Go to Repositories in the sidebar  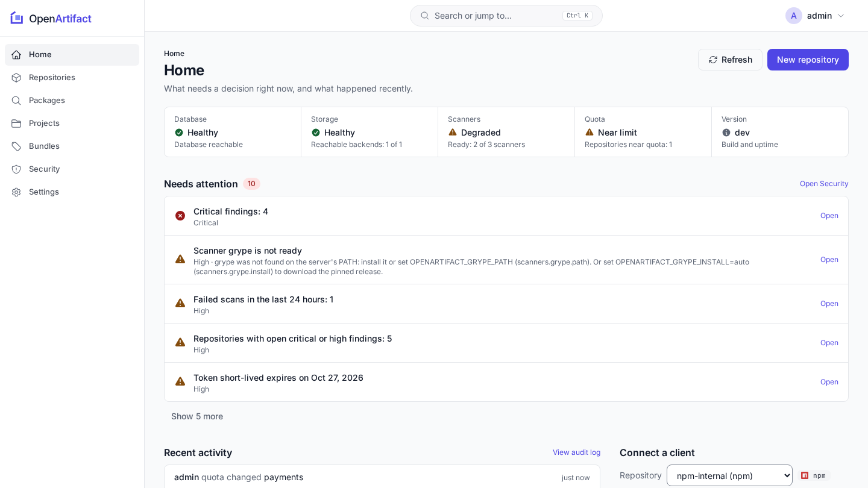tap(72, 78)
